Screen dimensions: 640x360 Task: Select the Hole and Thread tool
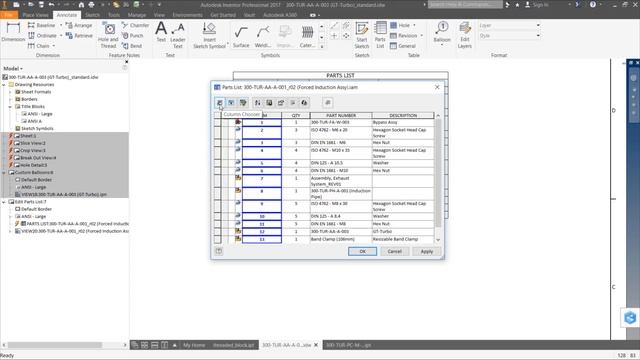tap(109, 36)
